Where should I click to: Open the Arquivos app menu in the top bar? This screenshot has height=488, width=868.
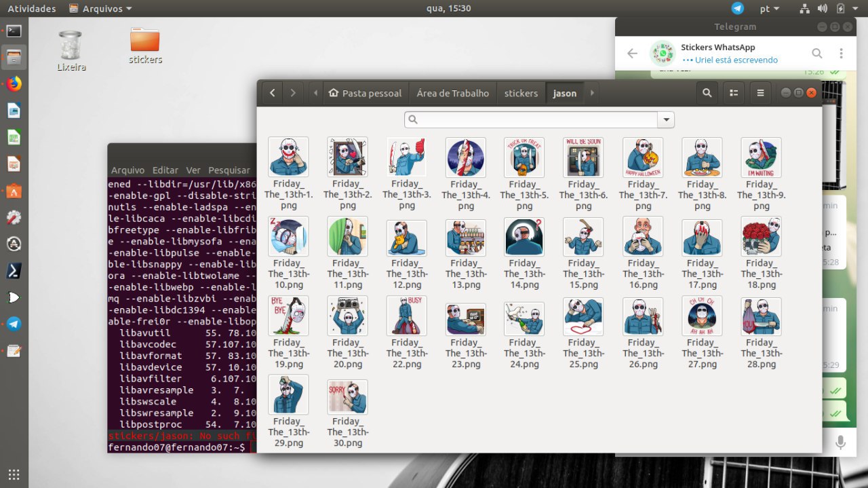point(100,9)
